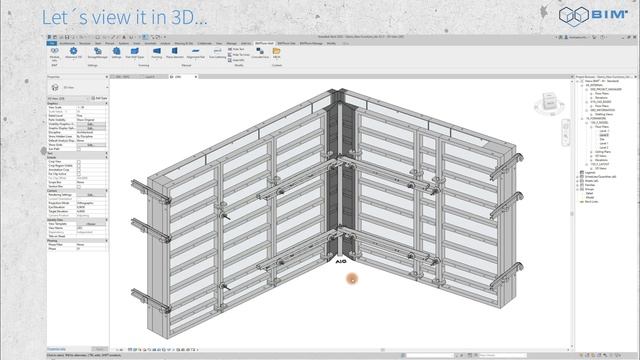Toggle the Far Clip Active checkbox
The image size is (640, 360).
point(79,174)
